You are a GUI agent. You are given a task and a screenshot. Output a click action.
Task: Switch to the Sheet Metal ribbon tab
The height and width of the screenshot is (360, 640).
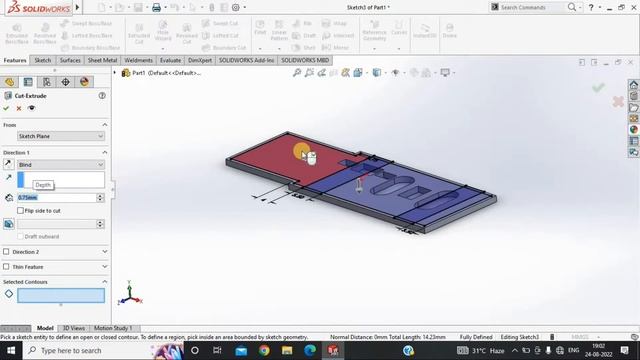[x=102, y=60]
